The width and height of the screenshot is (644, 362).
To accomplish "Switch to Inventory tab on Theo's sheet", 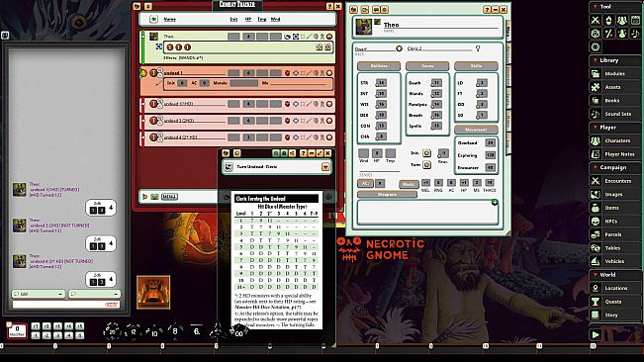I will pos(508,75).
